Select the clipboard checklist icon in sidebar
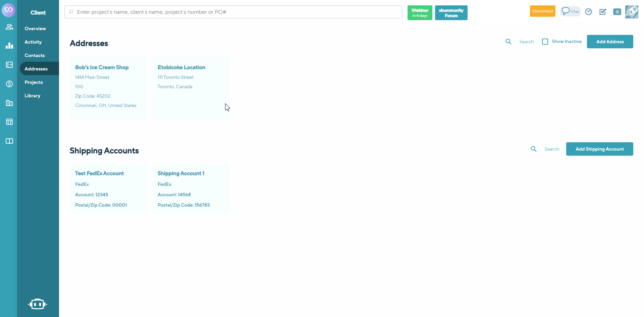The image size is (644, 317). coord(9,65)
